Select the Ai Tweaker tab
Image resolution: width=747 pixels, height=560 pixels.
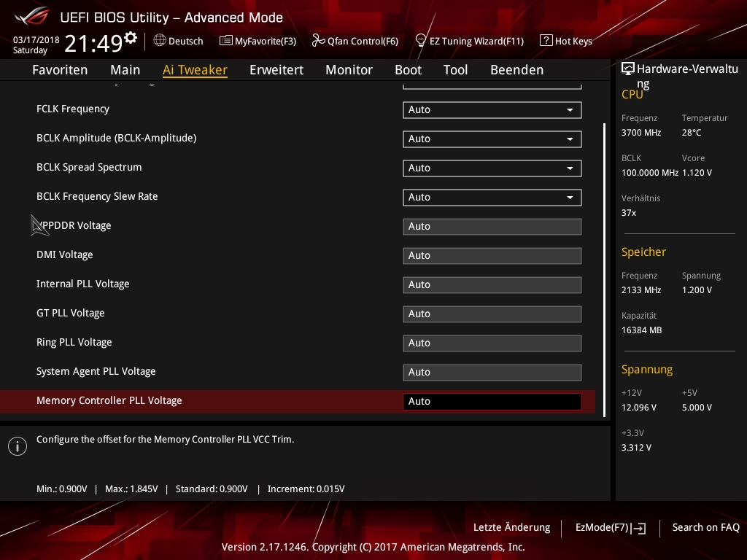pos(195,69)
